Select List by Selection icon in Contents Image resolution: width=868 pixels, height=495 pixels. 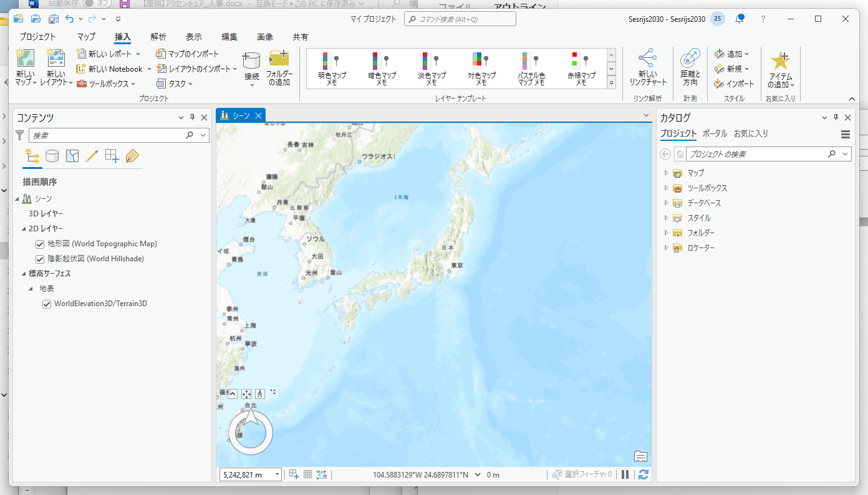[x=72, y=156]
